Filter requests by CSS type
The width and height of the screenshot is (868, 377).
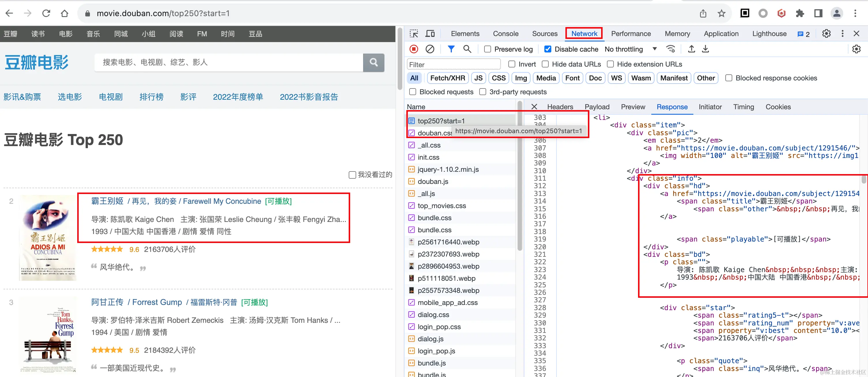click(x=498, y=78)
